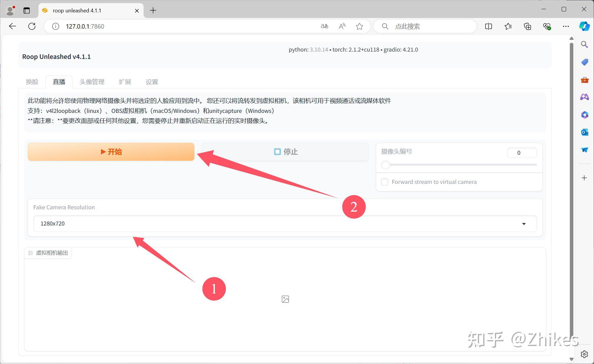Open the 1280x720 resolution combo box
Viewport: 594px width, 364px height.
(285, 223)
